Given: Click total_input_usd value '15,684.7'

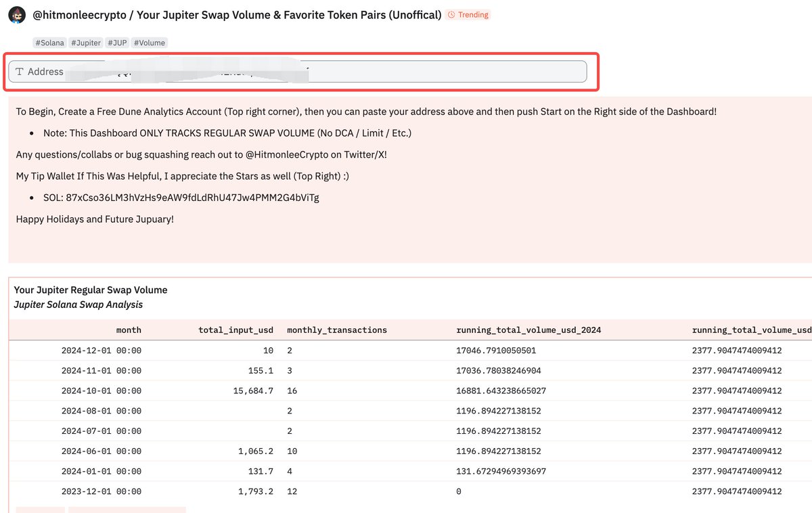Looking at the screenshot, I should pos(254,391).
